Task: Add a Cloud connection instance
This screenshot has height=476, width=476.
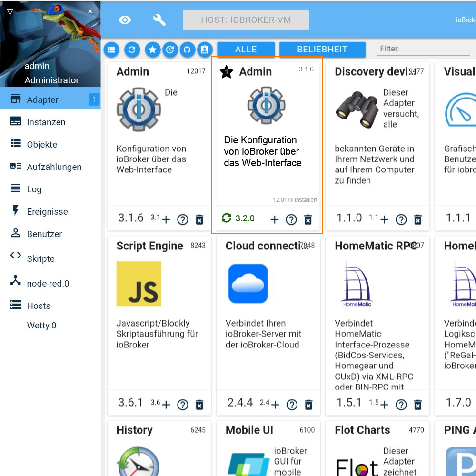Action: click(275, 405)
